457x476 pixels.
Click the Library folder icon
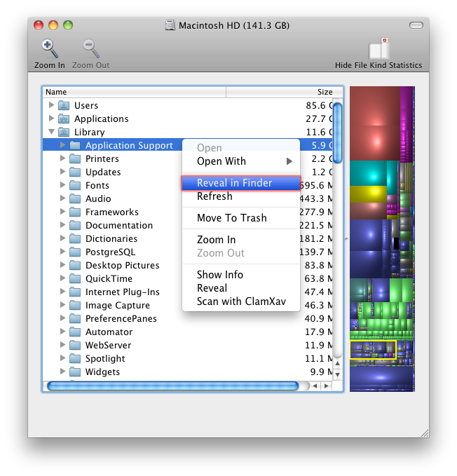[x=64, y=132]
